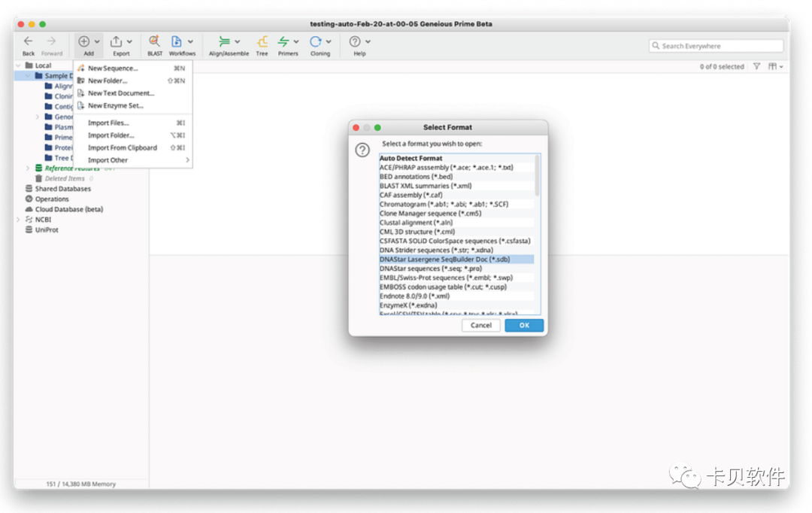Select ACE/PHRAP assembly format

pos(456,168)
